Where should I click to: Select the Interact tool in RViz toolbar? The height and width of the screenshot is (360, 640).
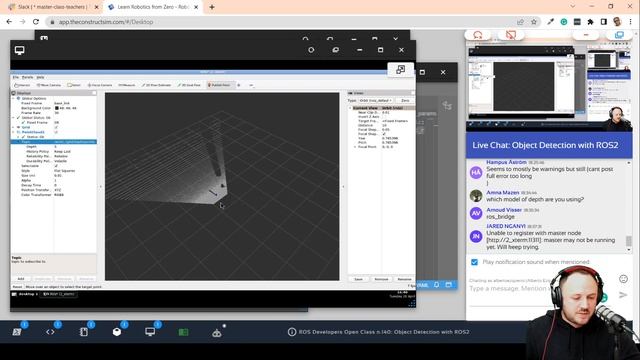click(22, 85)
